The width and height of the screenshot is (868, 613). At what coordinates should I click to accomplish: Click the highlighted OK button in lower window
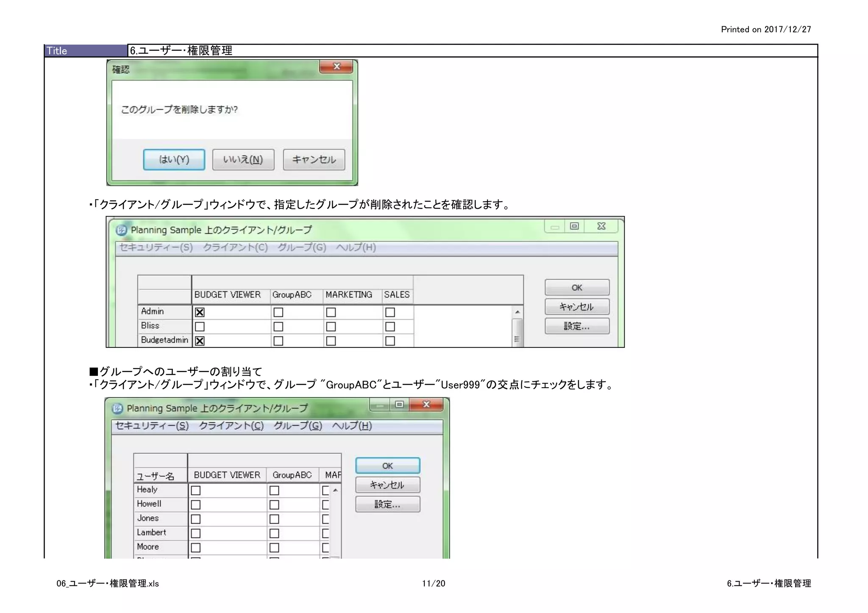click(x=387, y=466)
